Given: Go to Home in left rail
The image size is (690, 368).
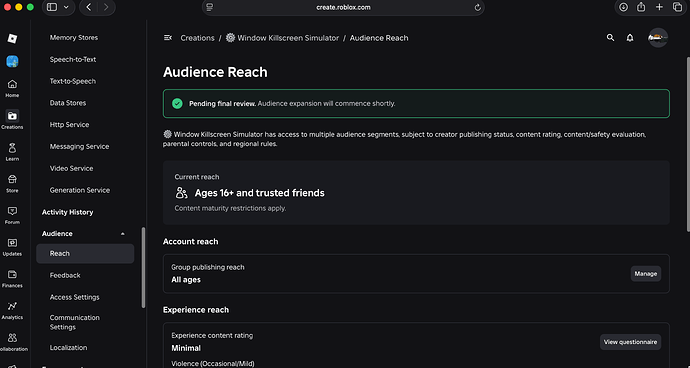Looking at the screenshot, I should click(x=12, y=88).
